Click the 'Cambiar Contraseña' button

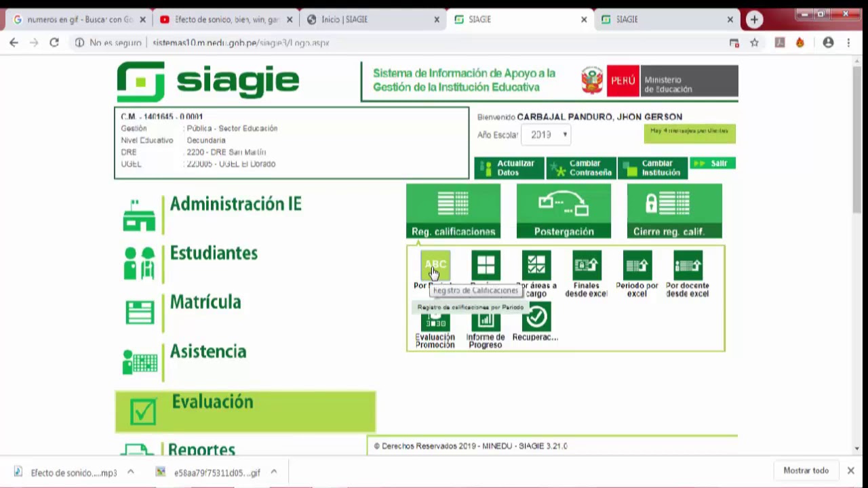point(581,168)
